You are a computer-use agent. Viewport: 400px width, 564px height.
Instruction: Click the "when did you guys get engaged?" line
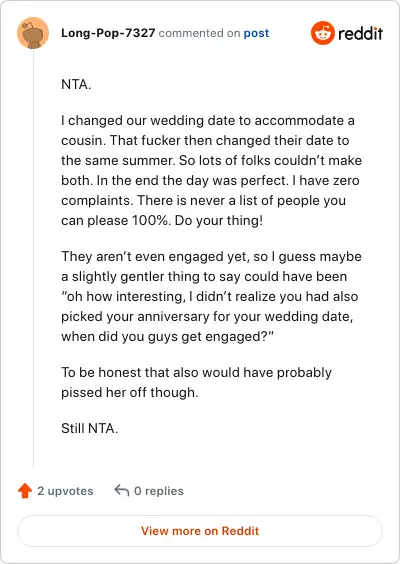pyautogui.click(x=167, y=337)
